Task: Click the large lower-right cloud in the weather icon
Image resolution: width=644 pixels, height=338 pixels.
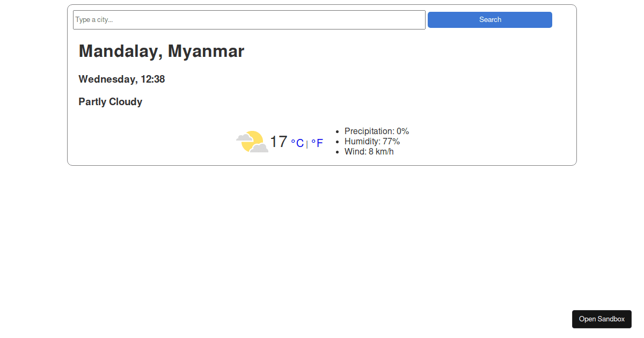Action: click(x=260, y=148)
